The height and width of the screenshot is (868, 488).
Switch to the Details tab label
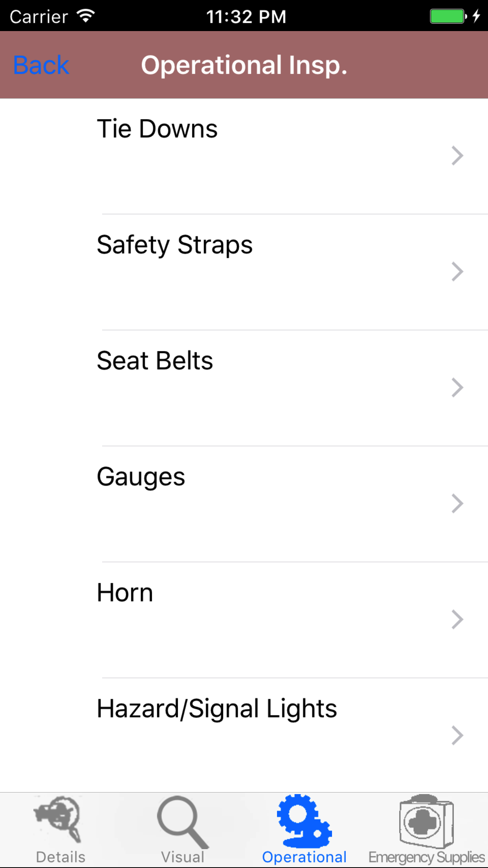(61, 857)
